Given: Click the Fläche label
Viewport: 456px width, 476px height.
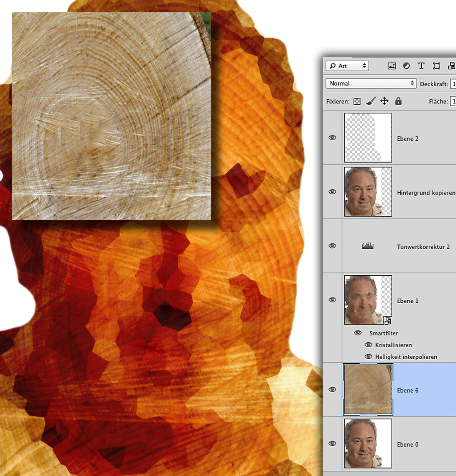Looking at the screenshot, I should [x=438, y=101].
